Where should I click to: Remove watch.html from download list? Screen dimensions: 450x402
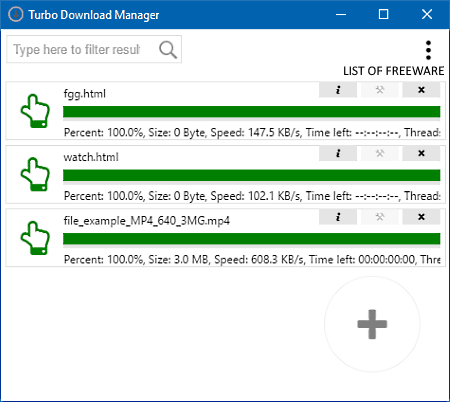[x=421, y=153]
